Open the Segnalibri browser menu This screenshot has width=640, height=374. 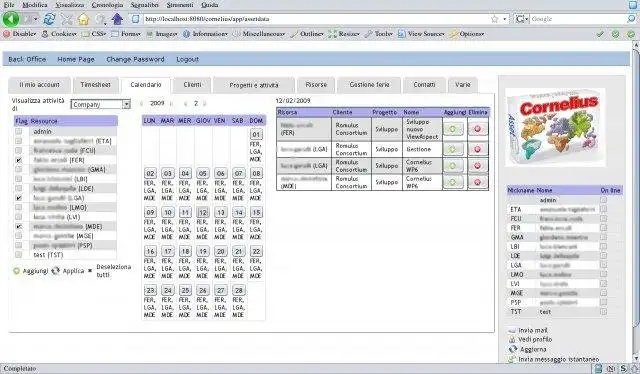pos(144,5)
